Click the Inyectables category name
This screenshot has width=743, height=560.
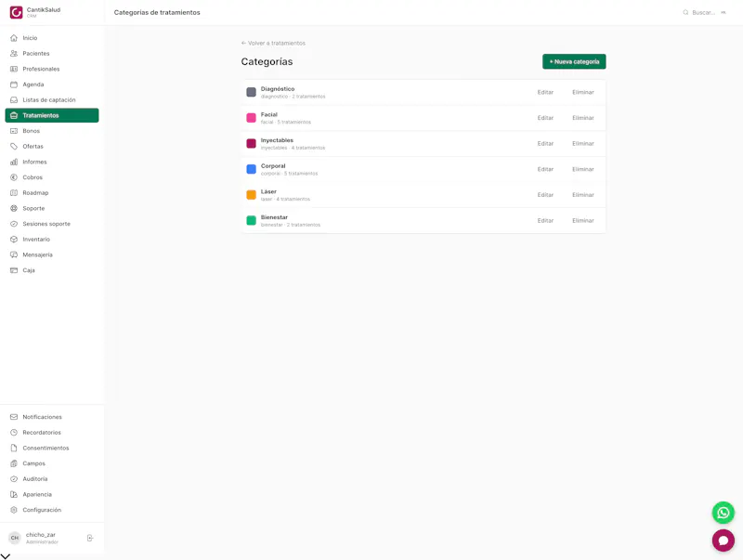(277, 140)
